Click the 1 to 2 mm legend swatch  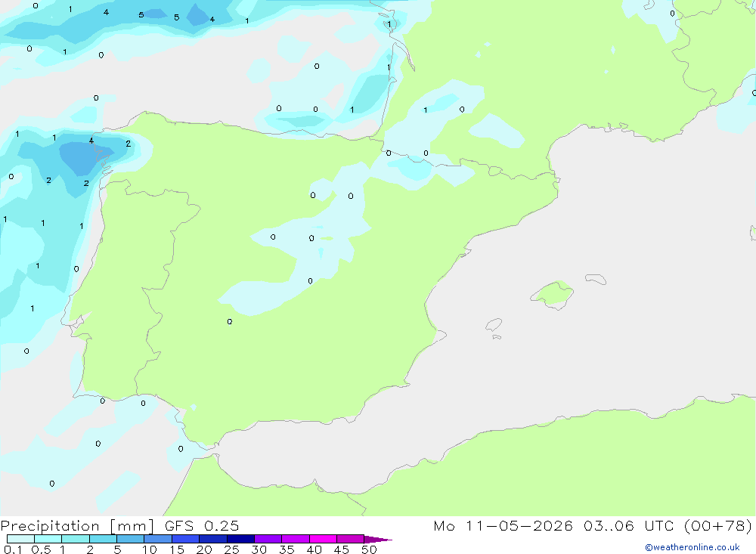pyautogui.click(x=75, y=539)
